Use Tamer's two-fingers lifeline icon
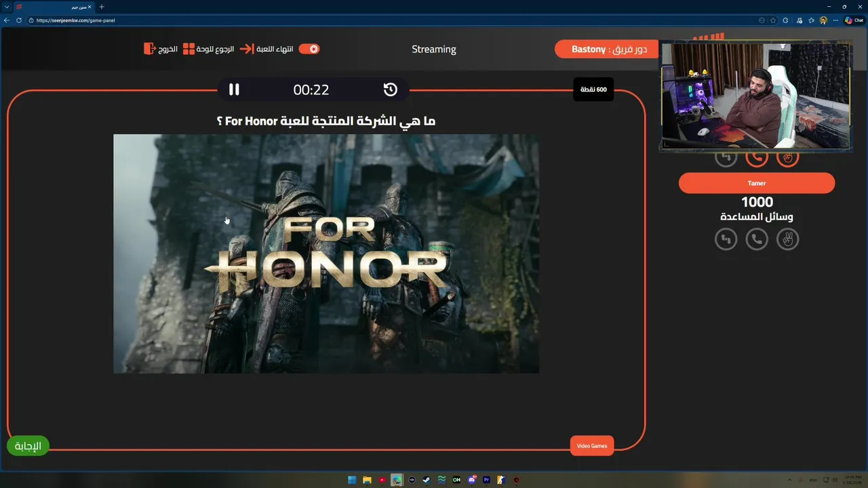Screen dimensions: 868x488 (787, 239)
